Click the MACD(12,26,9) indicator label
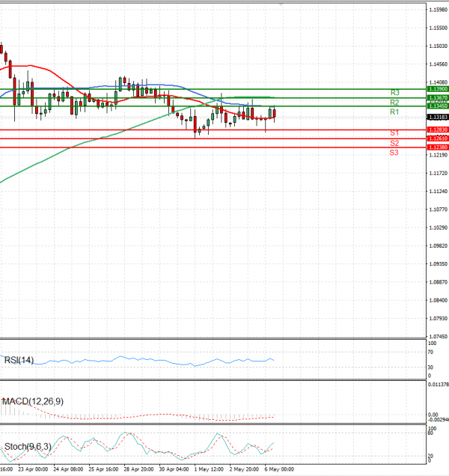This screenshot has height=476, width=449. (x=33, y=402)
